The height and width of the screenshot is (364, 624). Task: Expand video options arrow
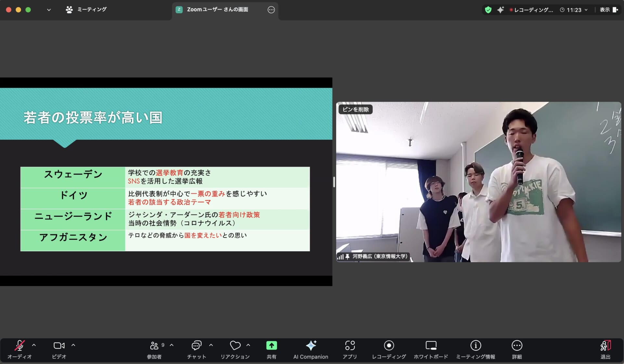pos(73,345)
